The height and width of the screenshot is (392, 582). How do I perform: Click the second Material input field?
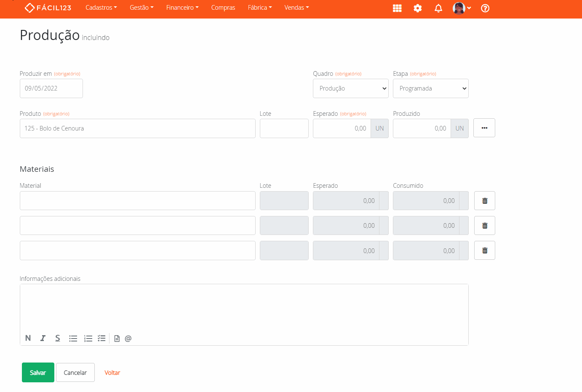coord(138,226)
